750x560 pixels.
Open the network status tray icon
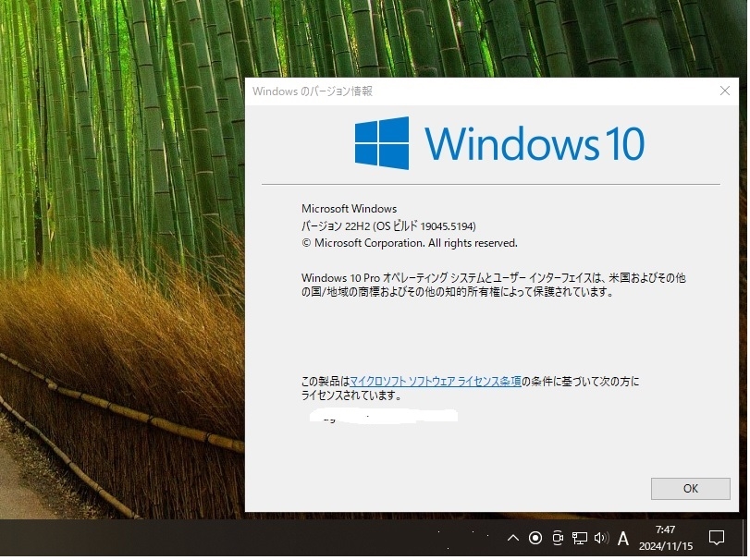click(x=579, y=538)
